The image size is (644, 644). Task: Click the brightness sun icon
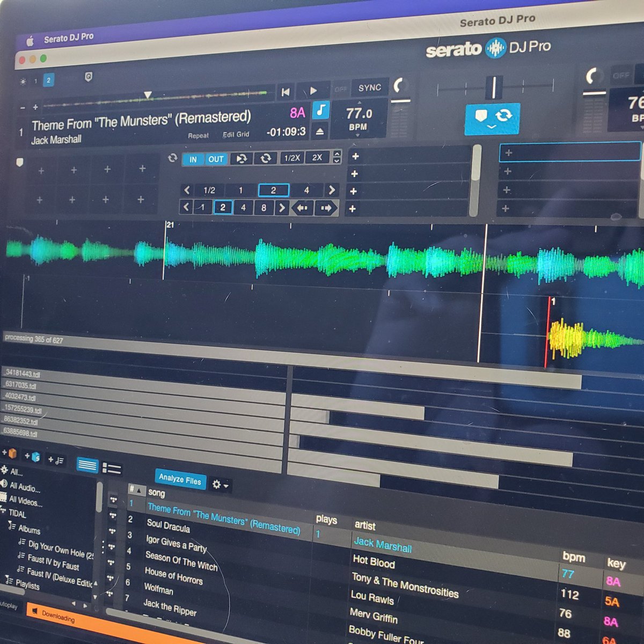pyautogui.click(x=23, y=82)
